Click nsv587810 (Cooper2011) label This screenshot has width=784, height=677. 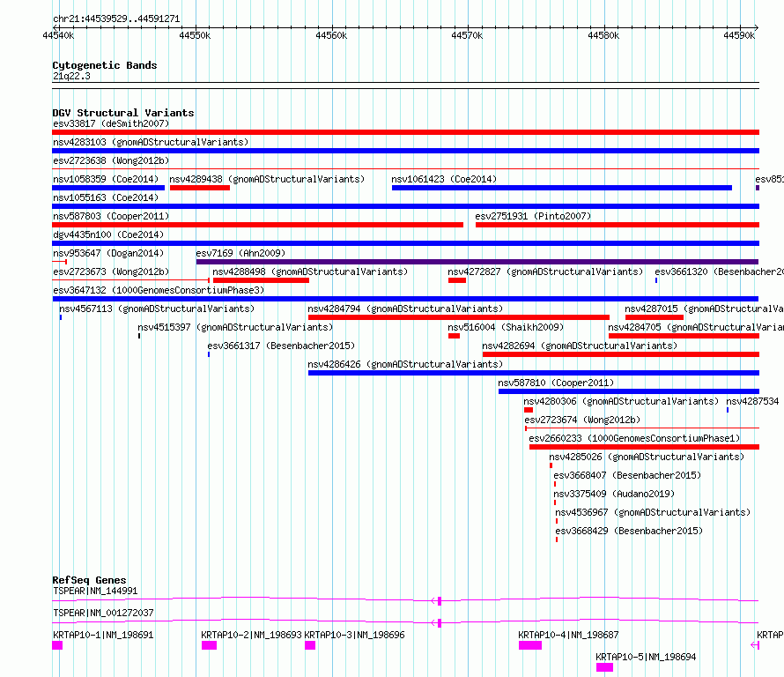(x=556, y=383)
